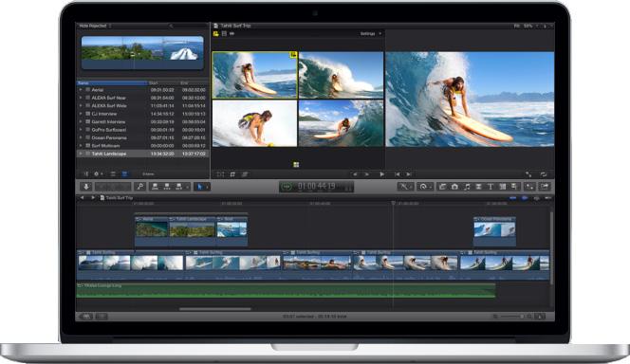Expand the Aerial clip row
630x364 pixels.
81,90
